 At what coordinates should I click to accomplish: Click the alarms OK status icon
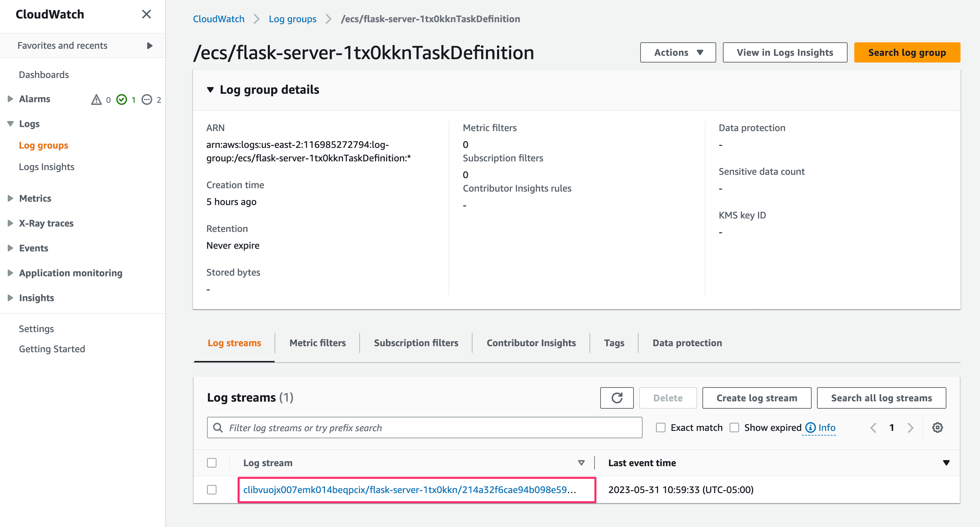[121, 100]
